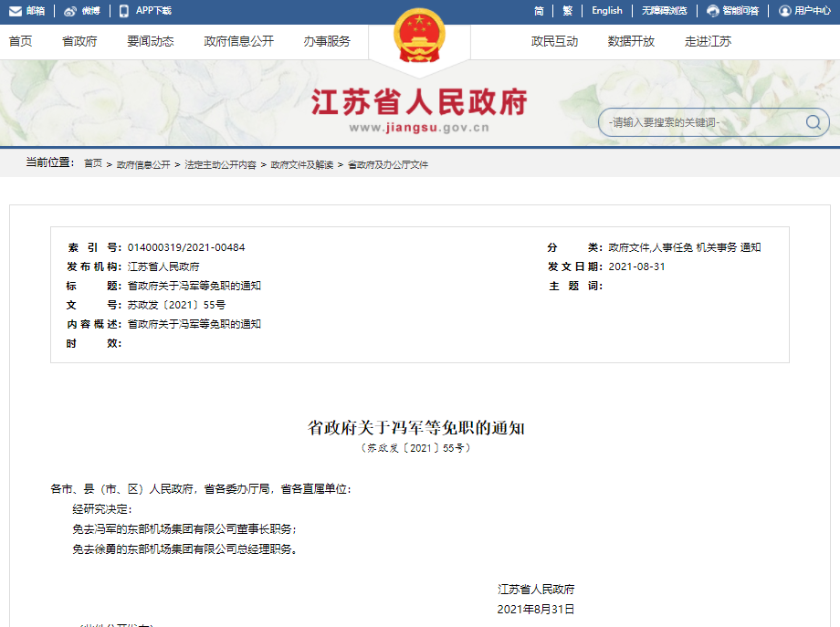
Task: Click 首页 in the breadcrumb trail
Action: (x=93, y=164)
